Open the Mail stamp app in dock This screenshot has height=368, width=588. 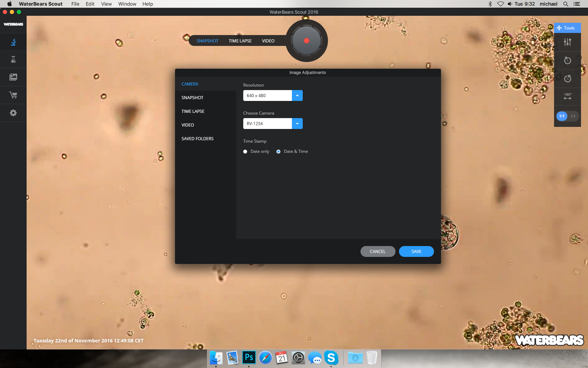pyautogui.click(x=232, y=358)
